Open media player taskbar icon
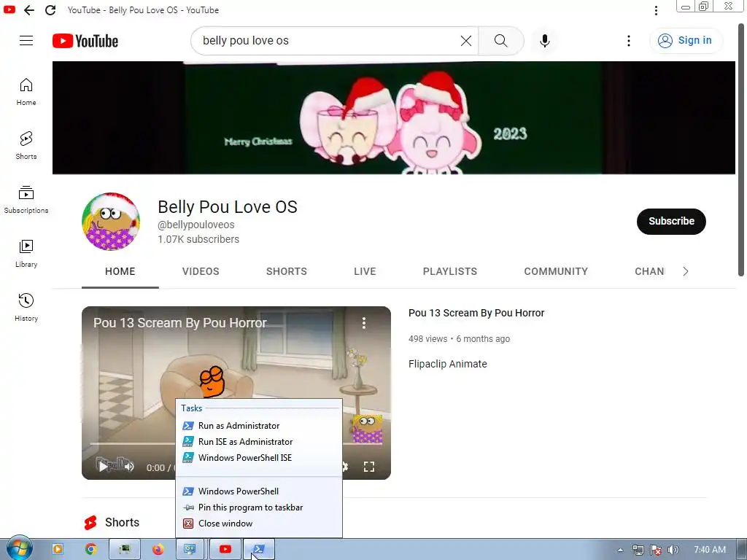 (58, 550)
